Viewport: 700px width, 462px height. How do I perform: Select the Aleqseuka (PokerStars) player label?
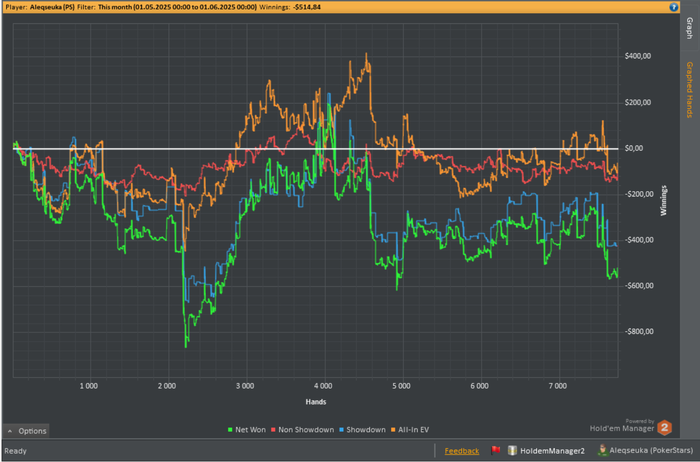coord(651,451)
